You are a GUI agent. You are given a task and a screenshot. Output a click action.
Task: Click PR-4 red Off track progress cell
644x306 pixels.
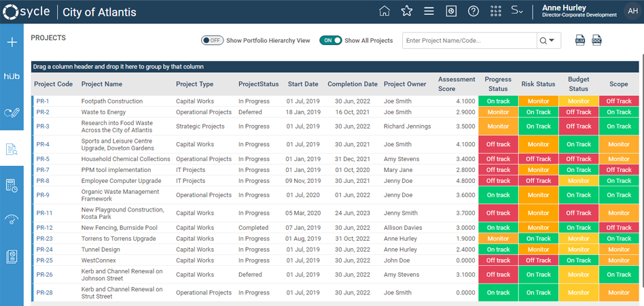click(x=498, y=144)
